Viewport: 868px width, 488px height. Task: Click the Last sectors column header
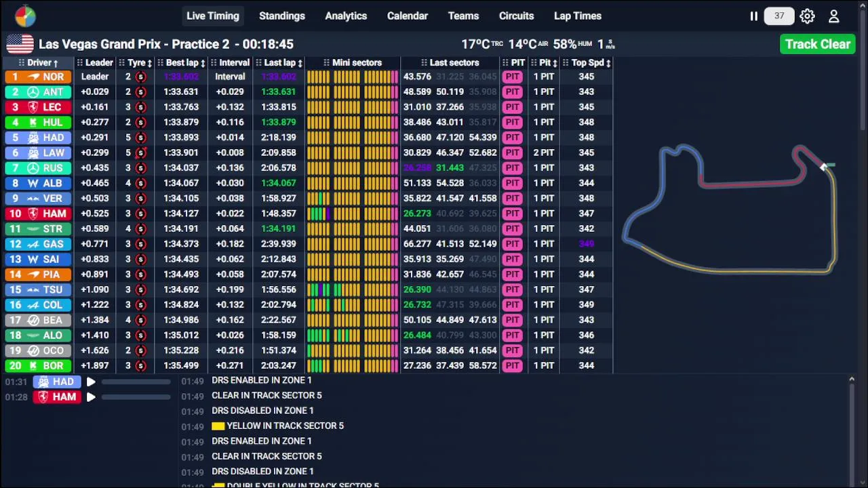coord(450,62)
